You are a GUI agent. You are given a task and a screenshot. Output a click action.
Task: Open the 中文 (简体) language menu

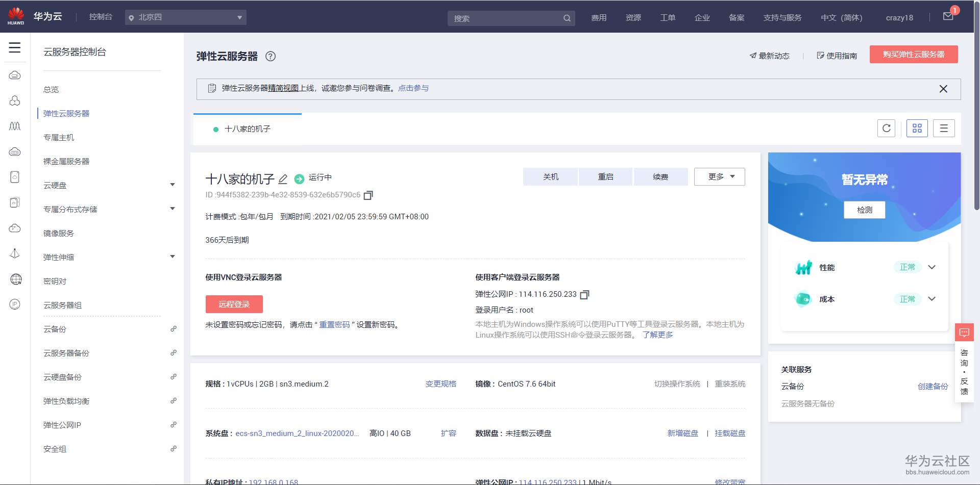(842, 18)
